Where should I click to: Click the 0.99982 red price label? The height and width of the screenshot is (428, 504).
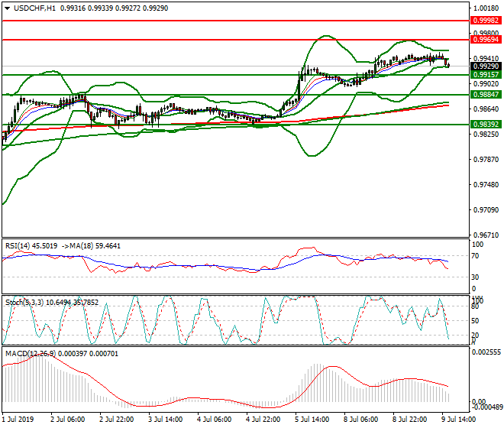tap(486, 21)
